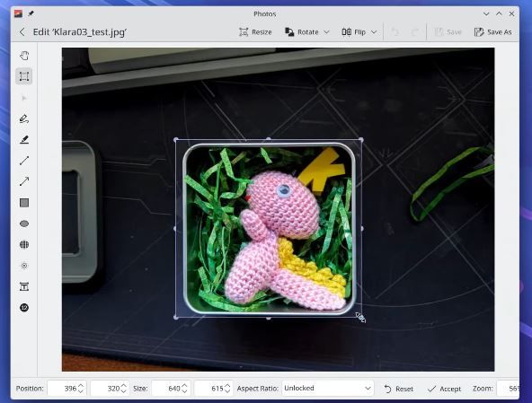This screenshot has width=532, height=403.
Task: Click the 'Aspect Ratio:' label
Action: pos(258,389)
